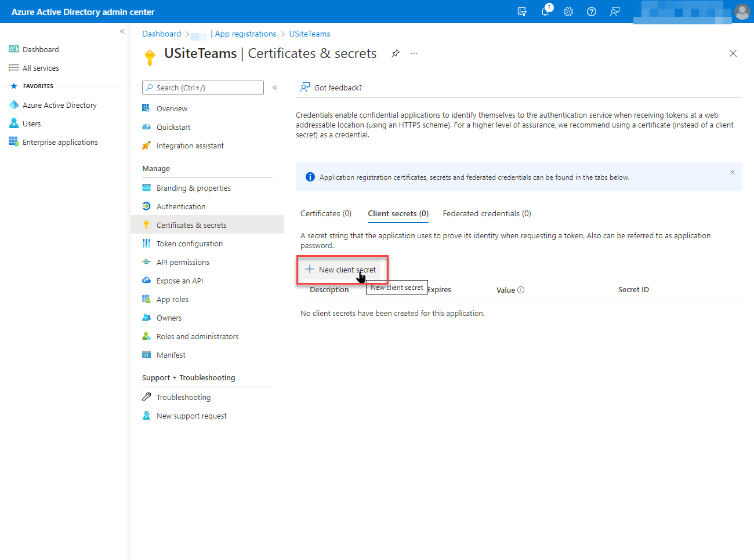Viewport: 754px width, 560px height.
Task: Click the Search (Ctrl+/) field
Action: click(203, 88)
